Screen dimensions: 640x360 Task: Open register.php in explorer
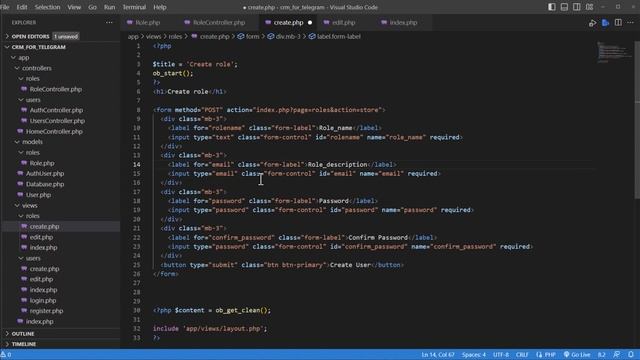point(46,311)
